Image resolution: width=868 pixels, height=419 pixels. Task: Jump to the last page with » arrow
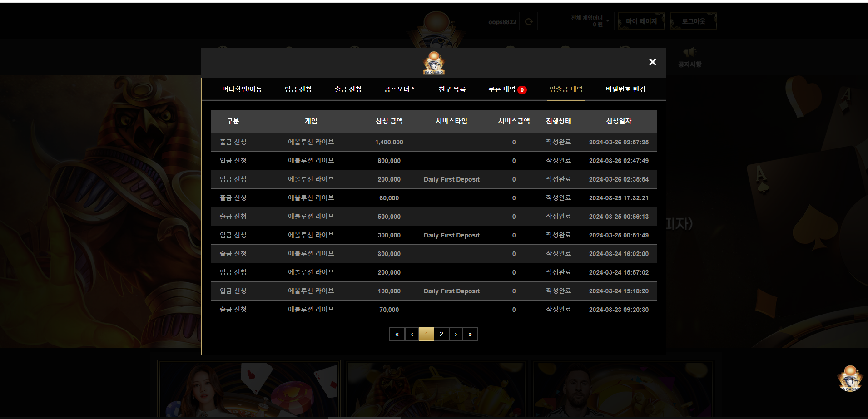470,334
